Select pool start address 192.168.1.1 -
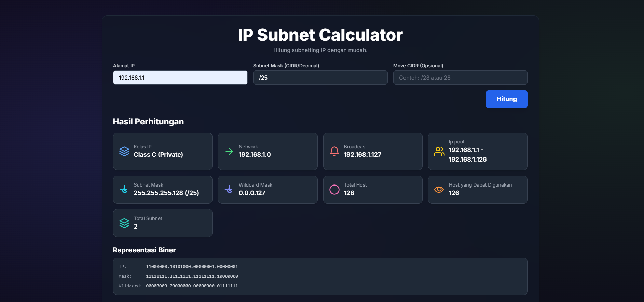The height and width of the screenshot is (302, 644). pyautogui.click(x=466, y=150)
